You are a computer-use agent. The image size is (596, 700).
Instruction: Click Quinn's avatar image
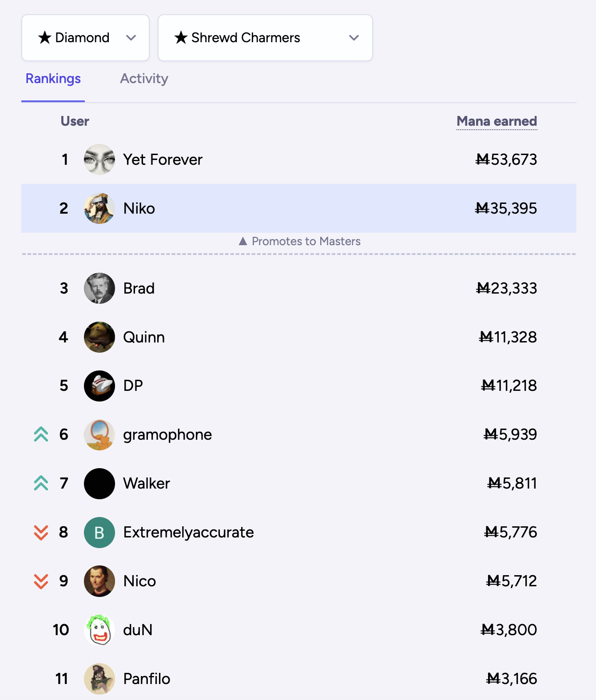point(99,337)
